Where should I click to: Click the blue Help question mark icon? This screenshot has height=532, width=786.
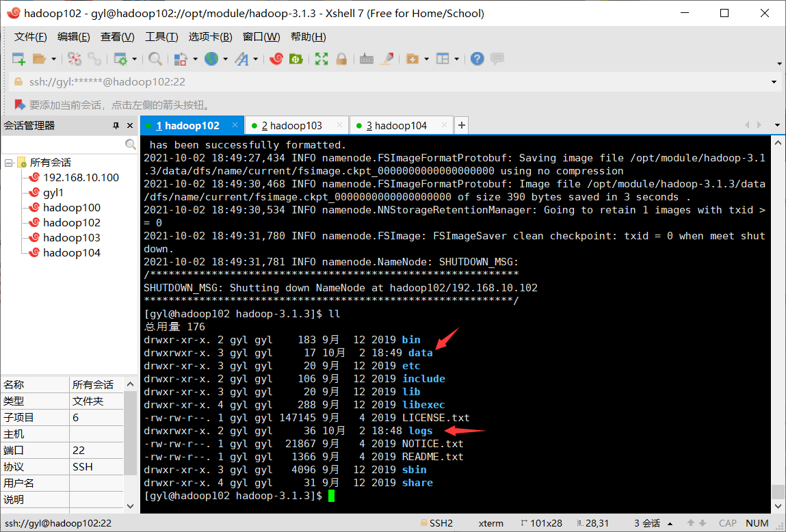[x=477, y=59]
